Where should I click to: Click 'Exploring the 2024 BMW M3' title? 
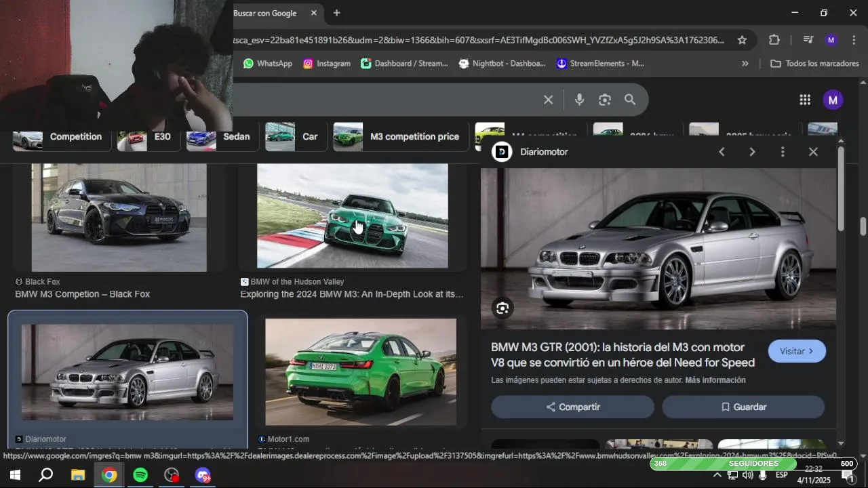pyautogui.click(x=352, y=294)
